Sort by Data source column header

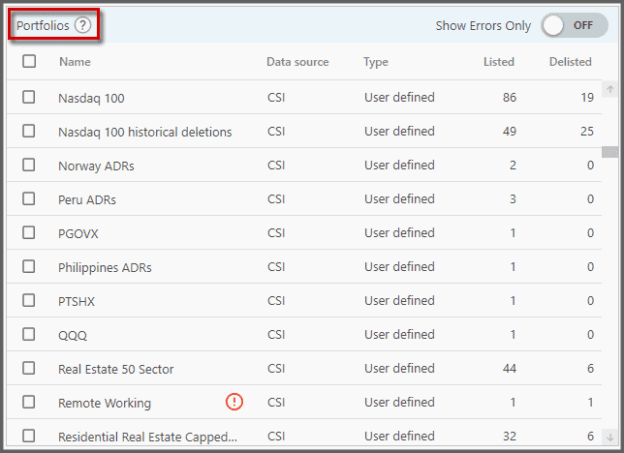[x=297, y=62]
